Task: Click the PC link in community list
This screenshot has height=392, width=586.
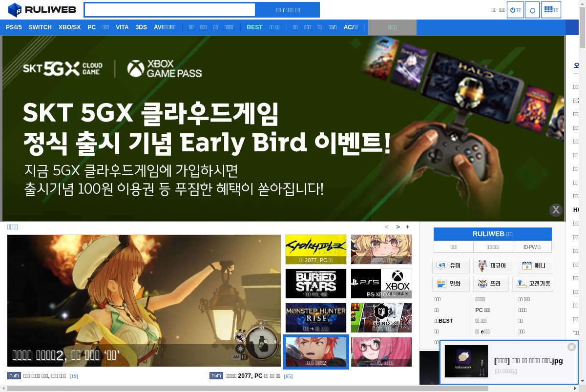Action: 482,310
